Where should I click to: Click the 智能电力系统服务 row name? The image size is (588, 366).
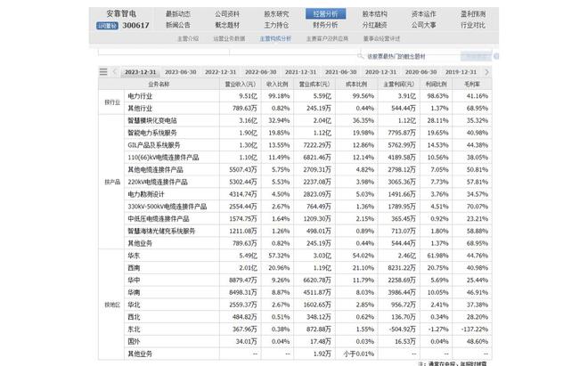point(151,133)
